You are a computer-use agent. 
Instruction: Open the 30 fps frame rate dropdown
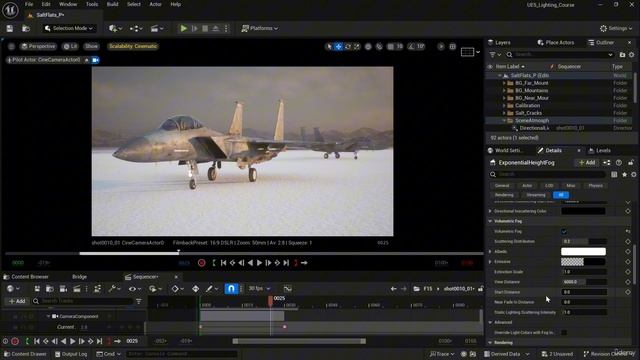coord(259,289)
